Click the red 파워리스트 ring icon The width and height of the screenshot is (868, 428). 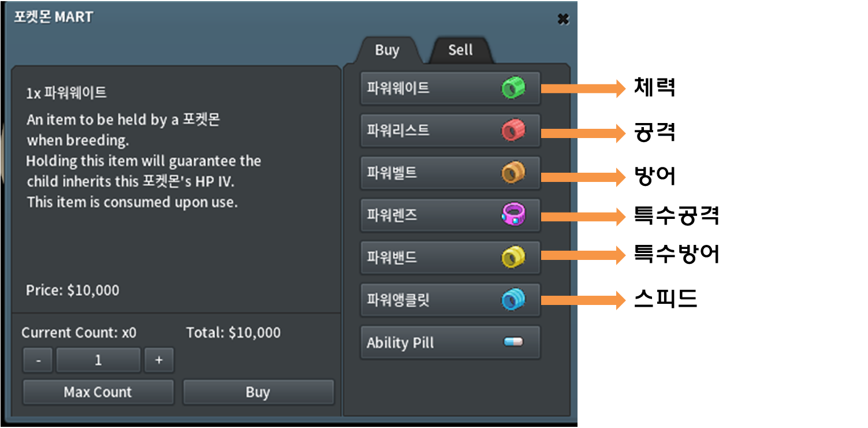click(513, 131)
